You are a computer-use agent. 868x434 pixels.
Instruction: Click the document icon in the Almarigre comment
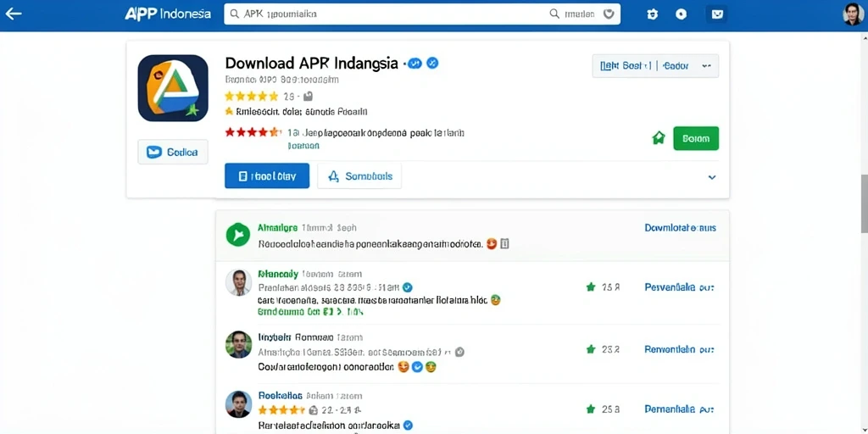[504, 243]
